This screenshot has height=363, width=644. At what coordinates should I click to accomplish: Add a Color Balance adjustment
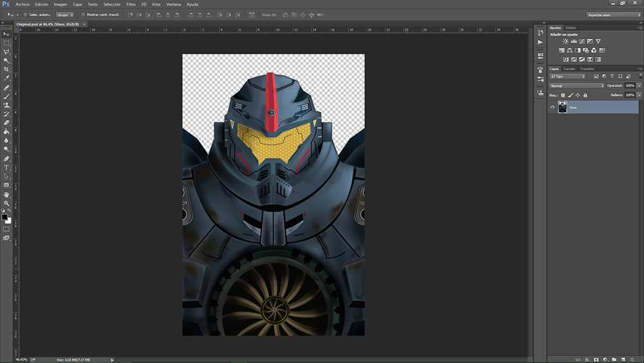tap(570, 50)
